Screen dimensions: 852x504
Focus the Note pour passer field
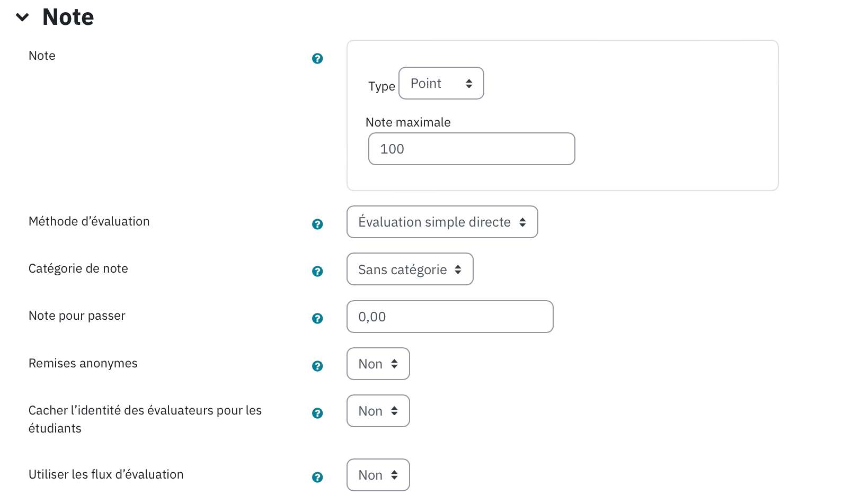(x=450, y=317)
